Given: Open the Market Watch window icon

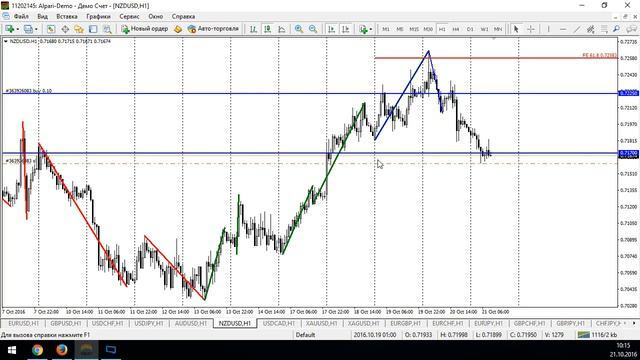Looking at the screenshot, I should 51,29.
